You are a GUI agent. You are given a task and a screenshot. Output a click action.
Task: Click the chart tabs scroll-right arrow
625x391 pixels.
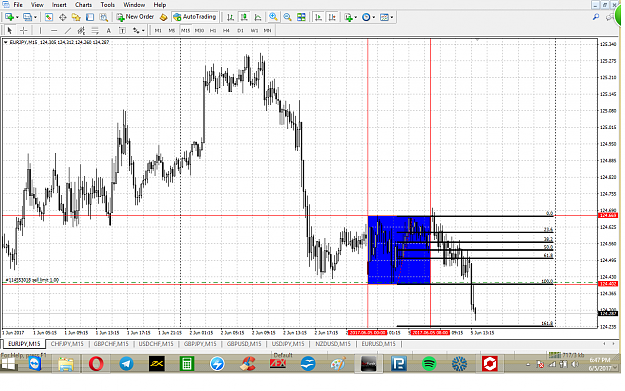pos(614,344)
